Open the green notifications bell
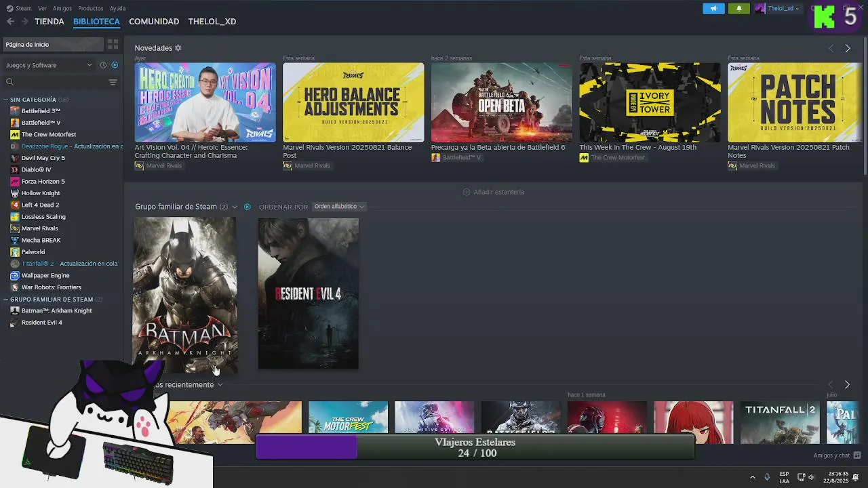The height and width of the screenshot is (488, 868). coord(739,8)
